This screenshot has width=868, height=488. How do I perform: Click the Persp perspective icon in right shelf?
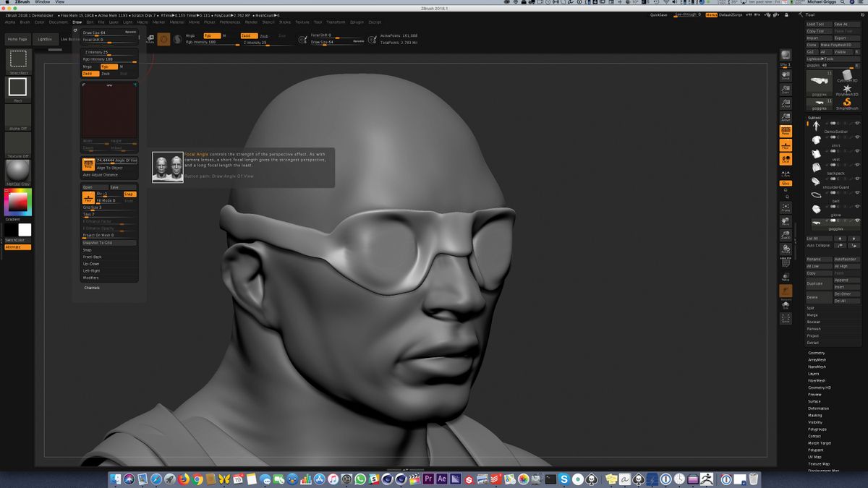pos(785,131)
